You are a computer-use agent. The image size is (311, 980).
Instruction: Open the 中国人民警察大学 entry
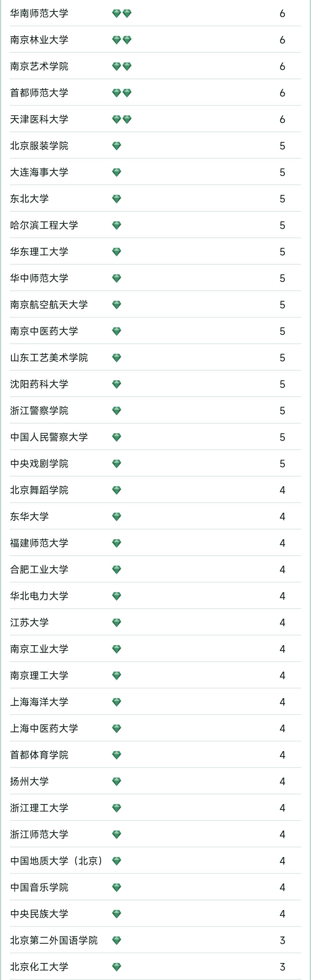49,437
